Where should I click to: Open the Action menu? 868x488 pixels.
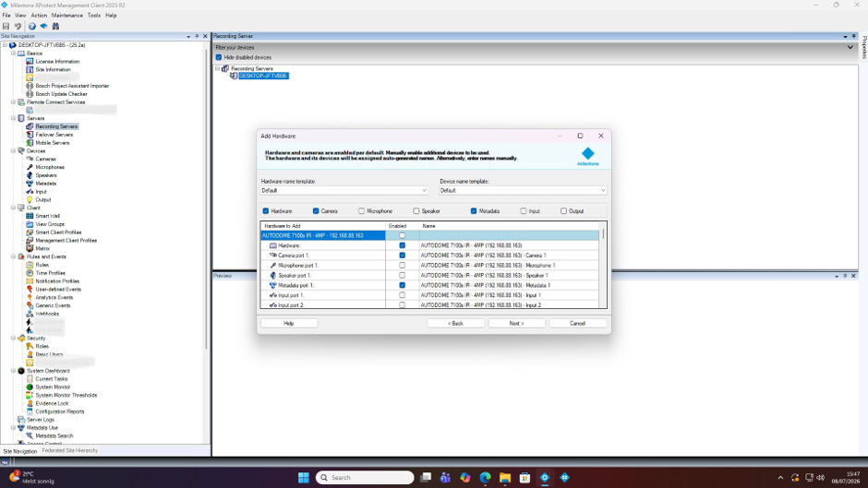[x=39, y=16]
